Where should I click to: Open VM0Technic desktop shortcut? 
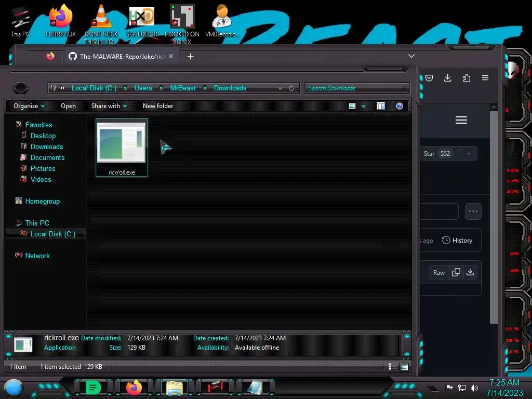coord(222,21)
